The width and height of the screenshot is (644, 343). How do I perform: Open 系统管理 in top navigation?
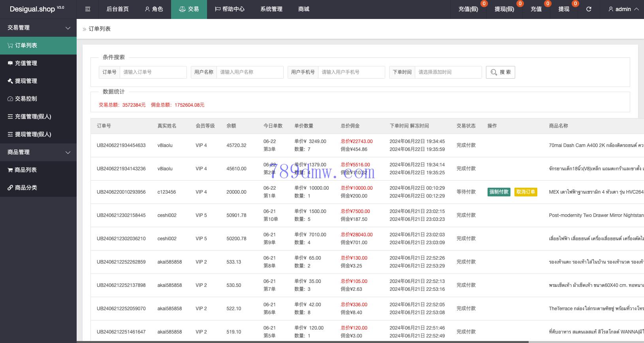(x=271, y=9)
